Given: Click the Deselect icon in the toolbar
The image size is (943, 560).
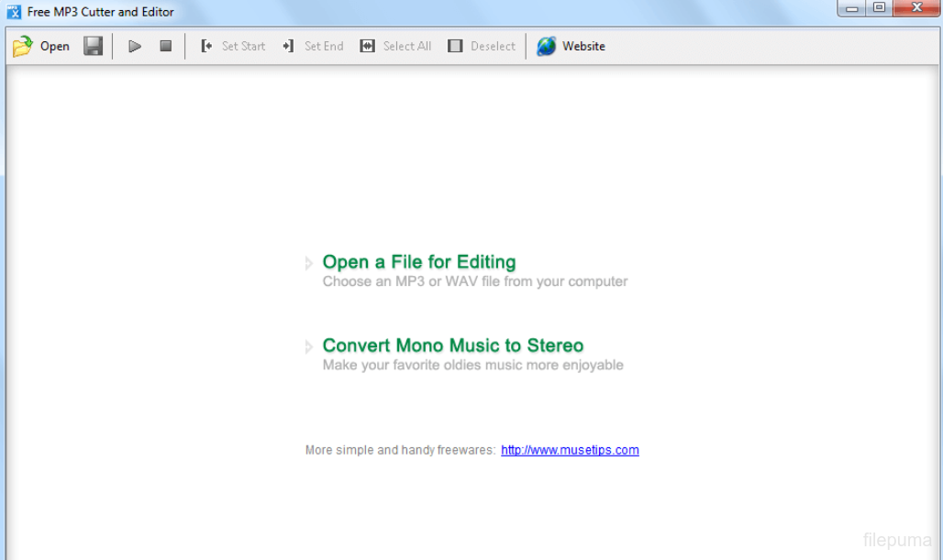Looking at the screenshot, I should point(455,46).
